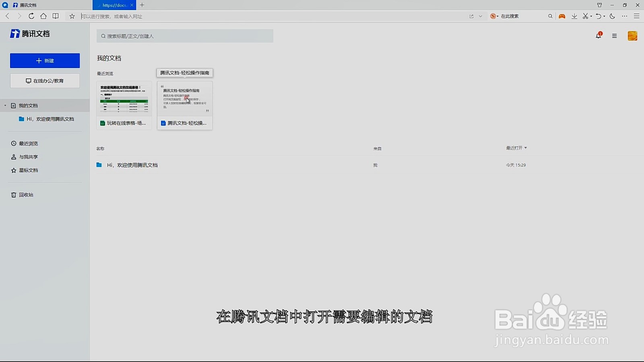The width and height of the screenshot is (644, 362).
Task: Open a new browser tab
Action: 142,5
